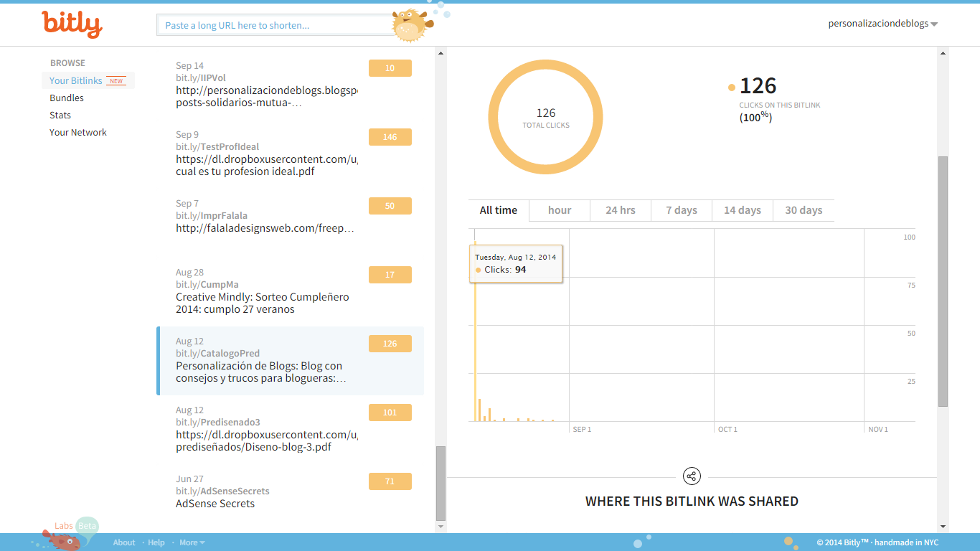The height and width of the screenshot is (551, 980).
Task: Click the stats panel scroll-down arrow
Action: pos(943,527)
